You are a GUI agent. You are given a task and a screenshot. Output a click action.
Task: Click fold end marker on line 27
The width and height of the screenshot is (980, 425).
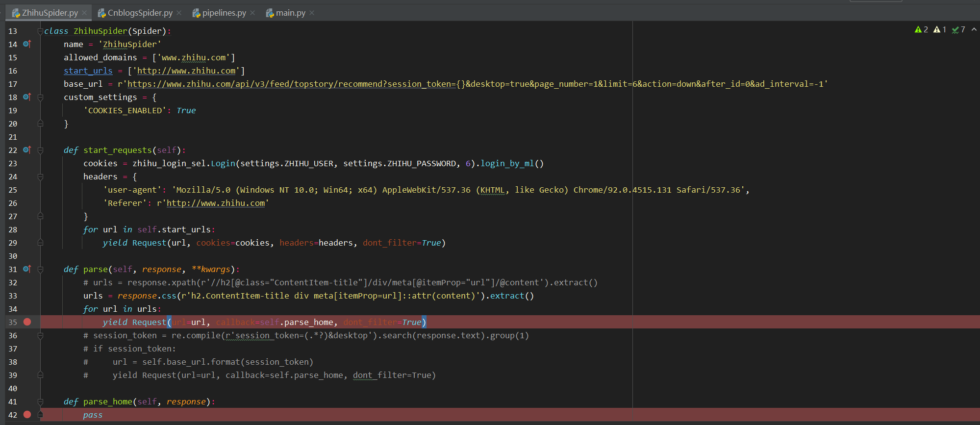click(x=40, y=216)
